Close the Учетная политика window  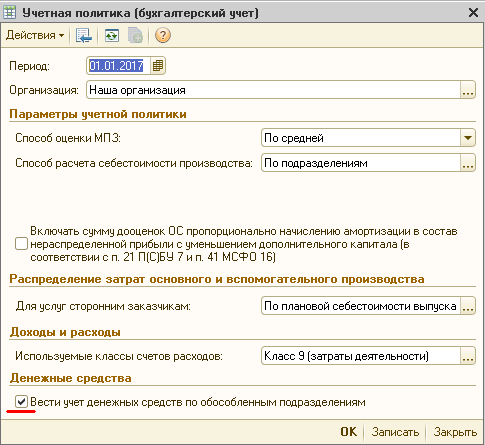(x=473, y=13)
